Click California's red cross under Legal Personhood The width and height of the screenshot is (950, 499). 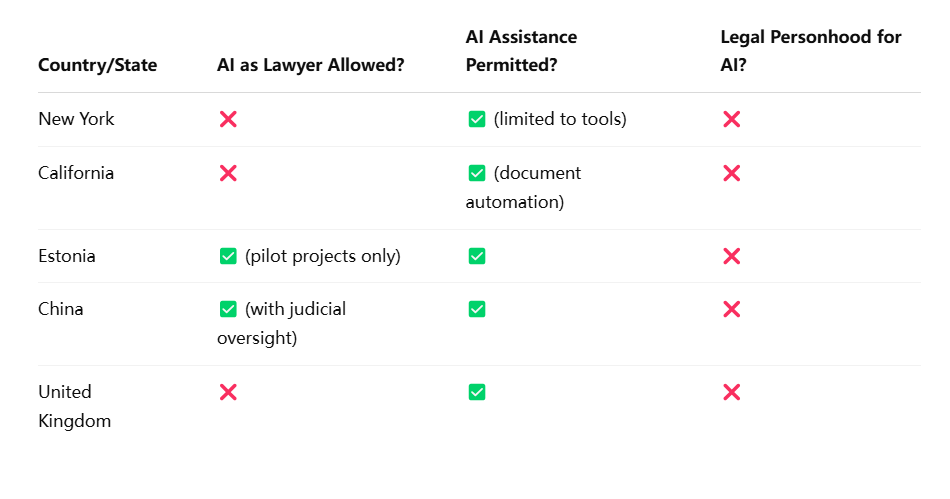click(x=731, y=173)
